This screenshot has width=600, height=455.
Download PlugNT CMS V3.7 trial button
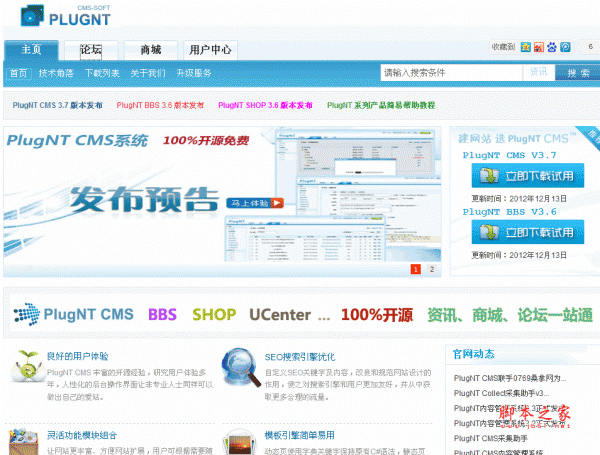(x=528, y=176)
